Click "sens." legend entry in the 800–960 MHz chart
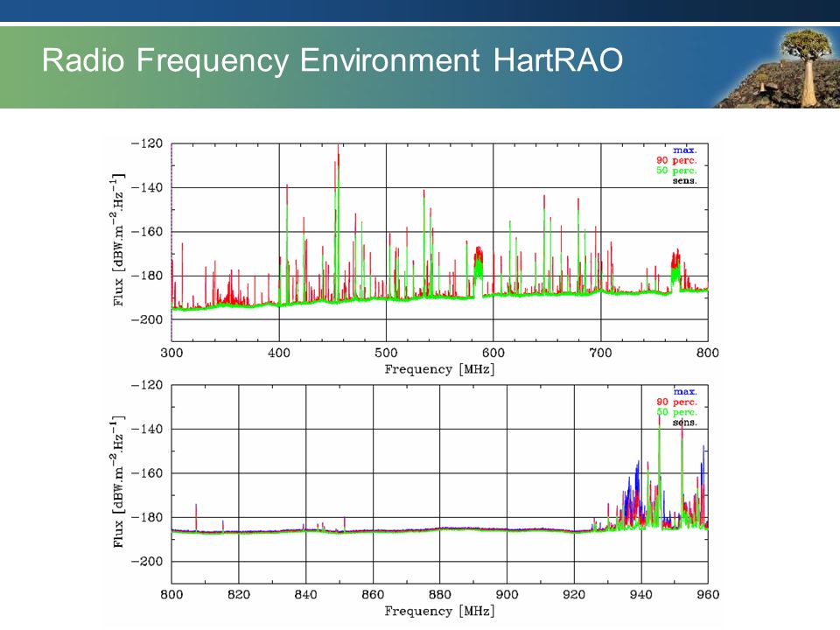The width and height of the screenshot is (840, 630). tap(684, 422)
